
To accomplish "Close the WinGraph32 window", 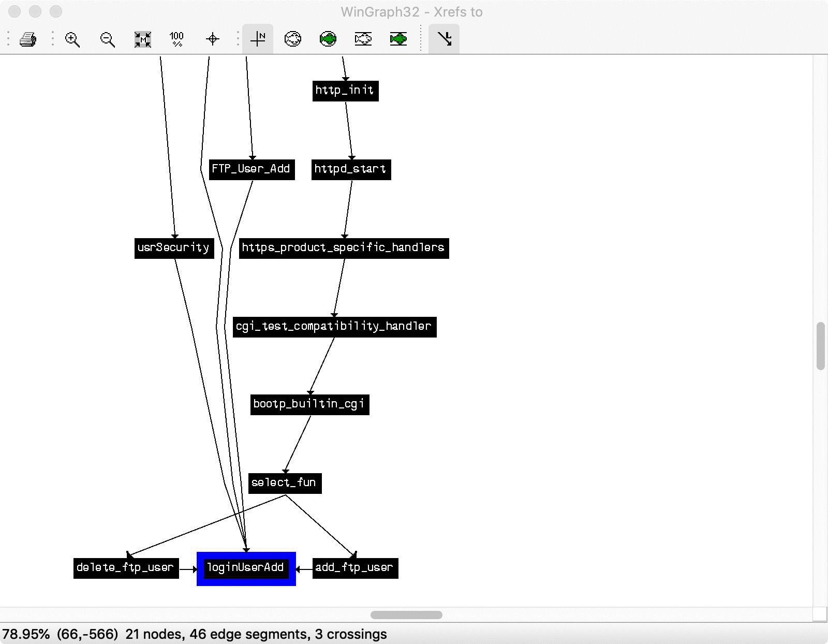I will click(x=14, y=11).
